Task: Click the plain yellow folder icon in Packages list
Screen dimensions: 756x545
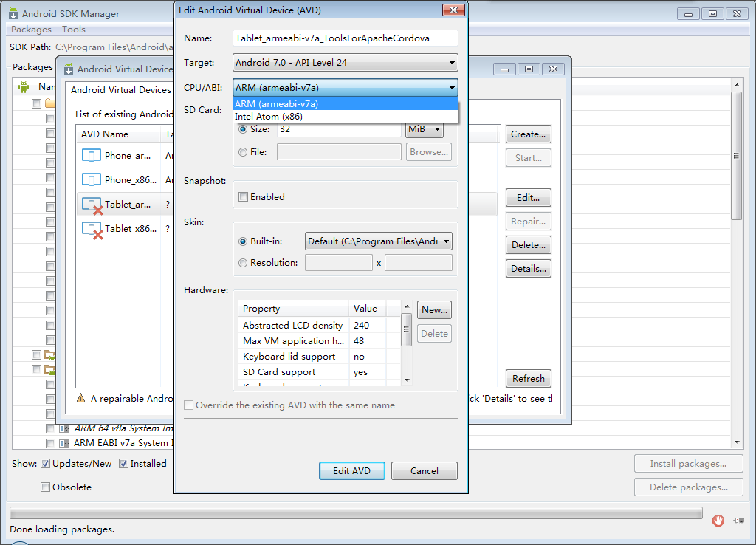Action: click(50, 103)
